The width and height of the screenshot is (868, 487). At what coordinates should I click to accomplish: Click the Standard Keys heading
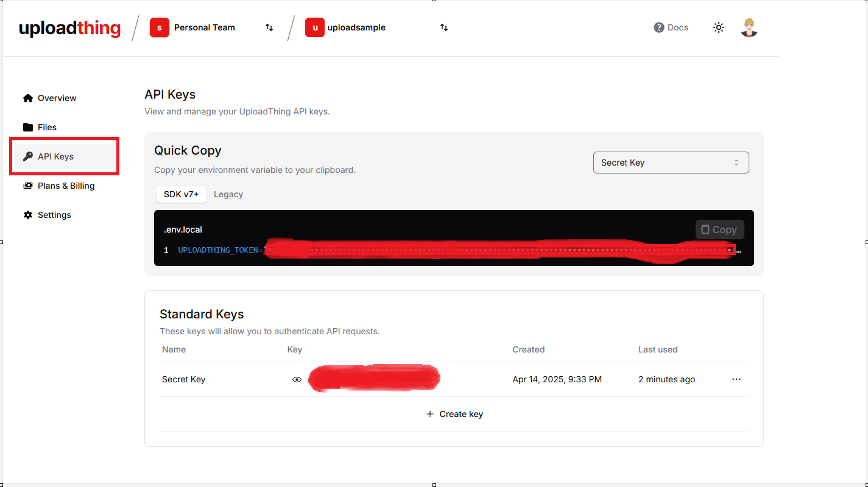tap(202, 314)
